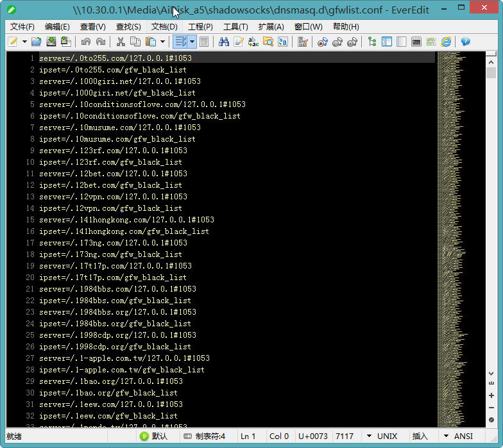The image size is (503, 448).
Task: Click the scroll down chevron arrow
Action: (x=491, y=373)
